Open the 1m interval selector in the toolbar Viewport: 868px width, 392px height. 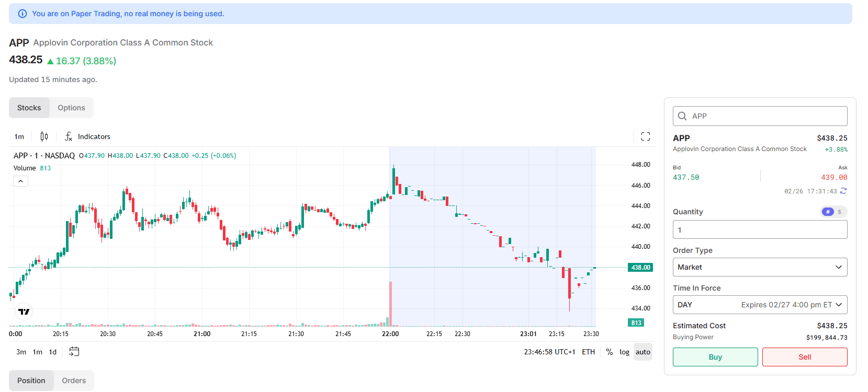19,136
